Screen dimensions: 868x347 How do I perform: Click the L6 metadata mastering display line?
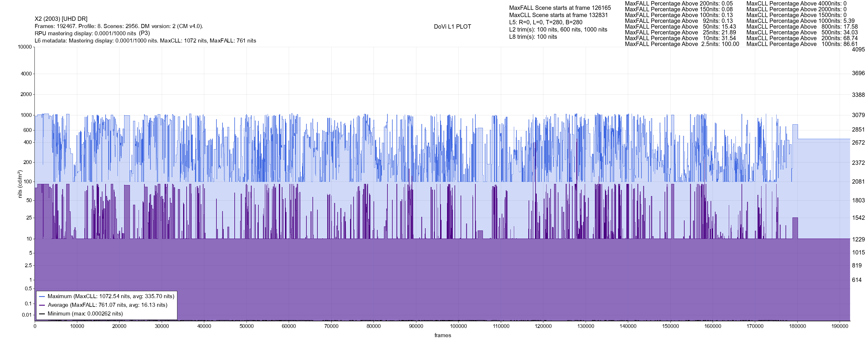[x=145, y=41]
